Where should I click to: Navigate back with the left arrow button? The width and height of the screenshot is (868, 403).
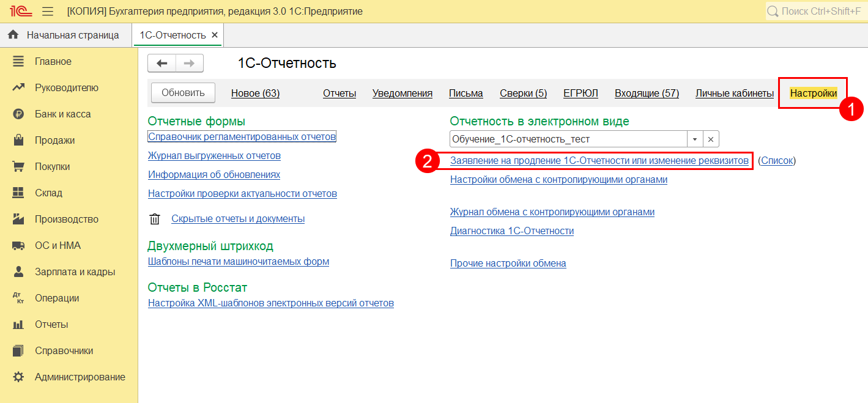(x=162, y=63)
